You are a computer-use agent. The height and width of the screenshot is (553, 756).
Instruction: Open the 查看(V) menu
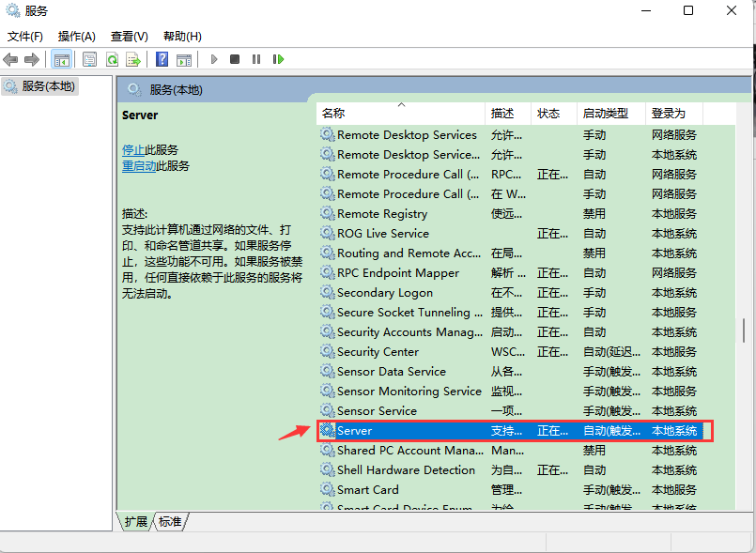click(129, 37)
